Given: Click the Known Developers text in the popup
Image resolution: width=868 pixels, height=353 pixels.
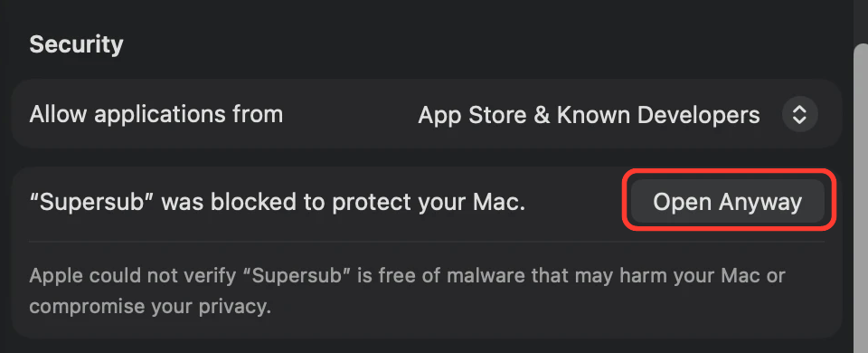Looking at the screenshot, I should pyautogui.click(x=658, y=115).
